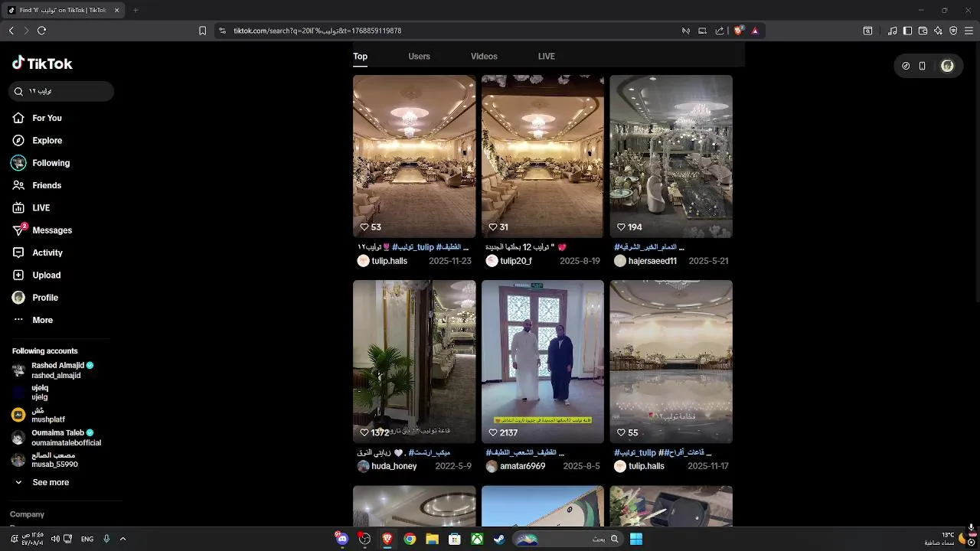Open a new browser tab

[x=136, y=10]
